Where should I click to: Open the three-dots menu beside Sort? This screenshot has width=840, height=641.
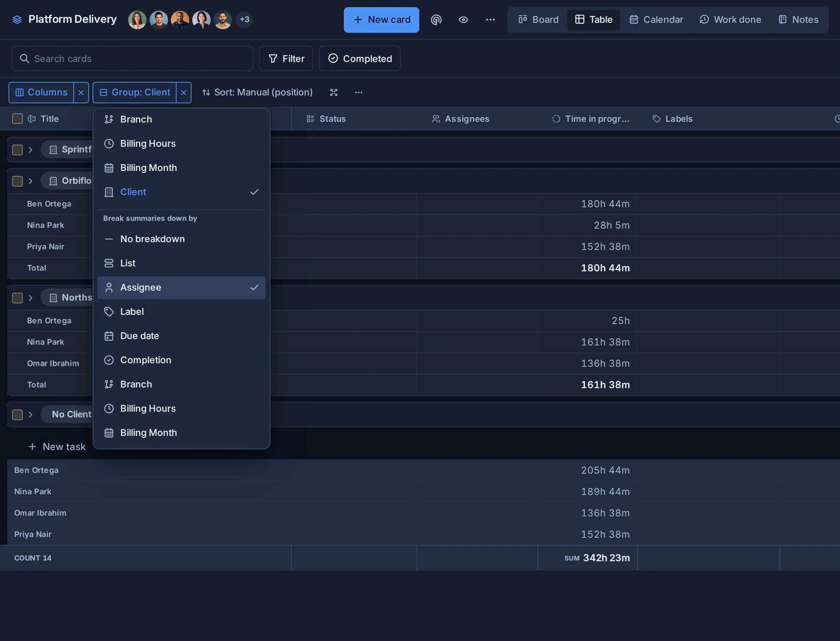(359, 92)
